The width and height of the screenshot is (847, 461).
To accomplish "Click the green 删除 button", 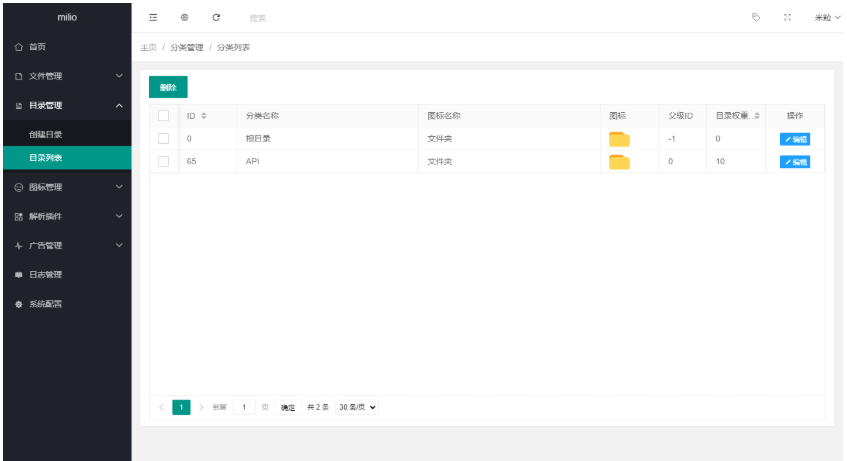I will [168, 87].
